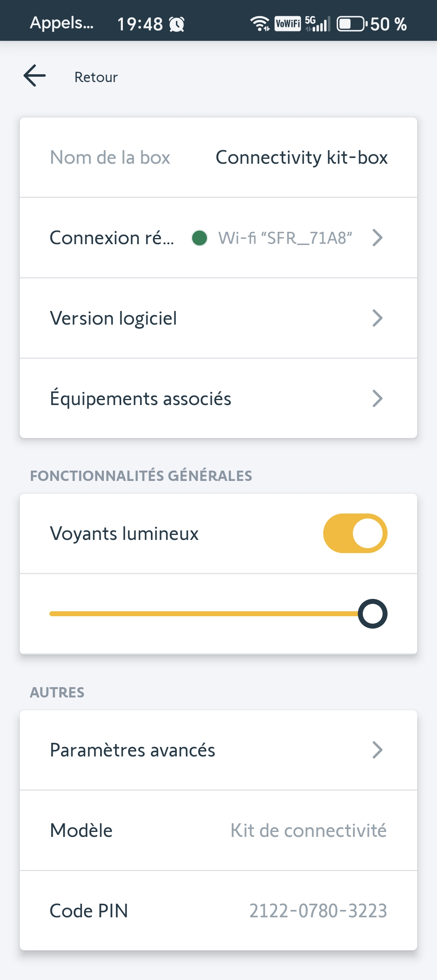
Task: Tap the alarm clock status icon
Action: (x=177, y=24)
